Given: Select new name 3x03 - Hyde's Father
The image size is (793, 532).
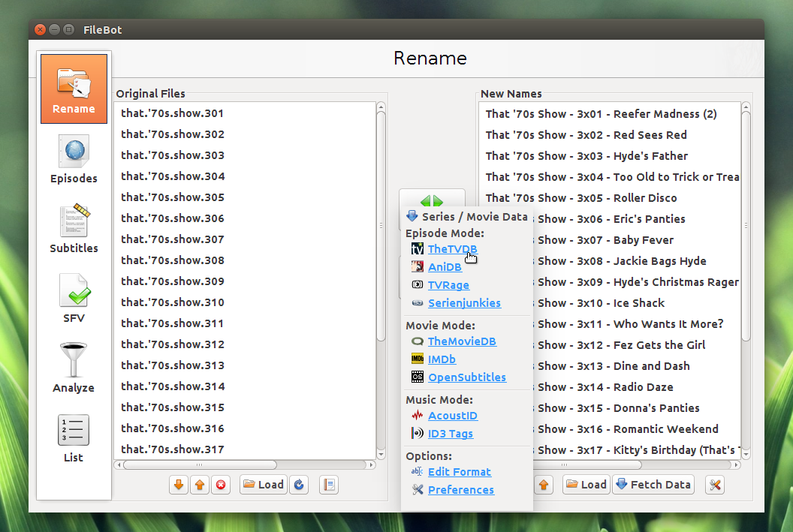Looking at the screenshot, I should (x=610, y=156).
